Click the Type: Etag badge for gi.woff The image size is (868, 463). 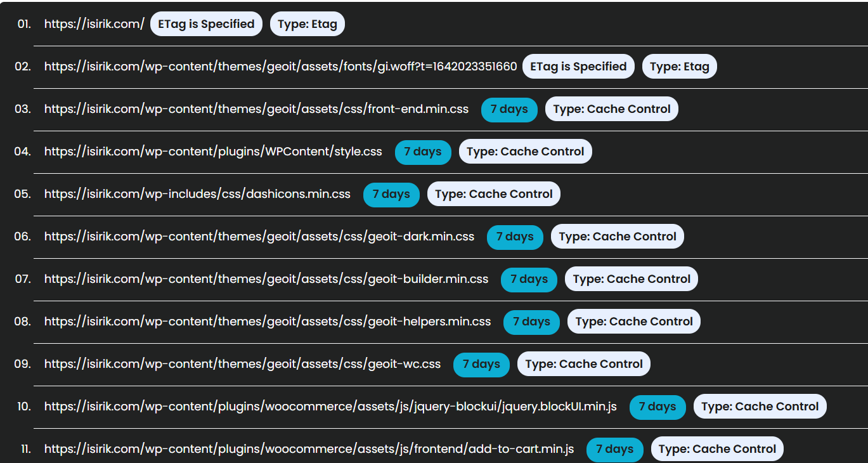pos(680,67)
